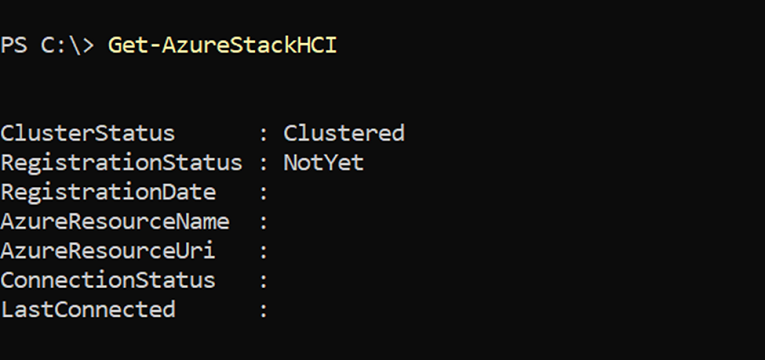Click the LastConnected property label
This screenshot has height=360, width=765.
[x=88, y=309]
